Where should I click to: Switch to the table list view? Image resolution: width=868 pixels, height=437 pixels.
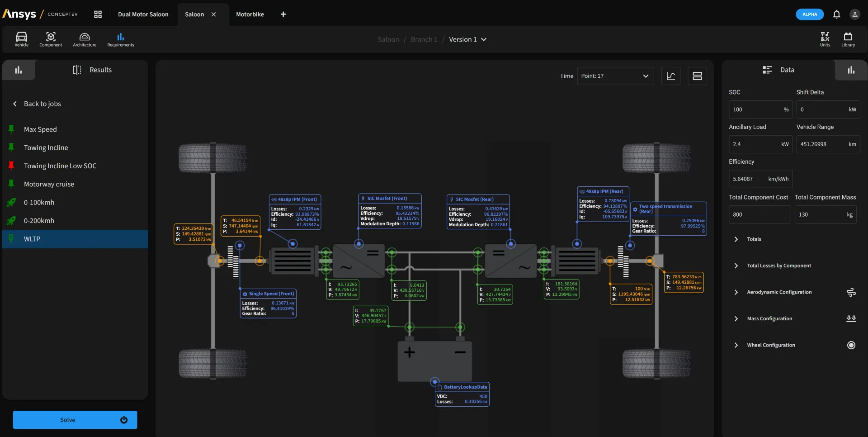coord(697,76)
